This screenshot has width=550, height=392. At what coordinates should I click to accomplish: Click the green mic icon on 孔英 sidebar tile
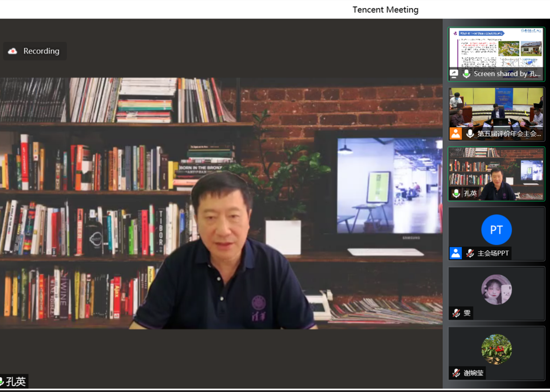click(456, 193)
